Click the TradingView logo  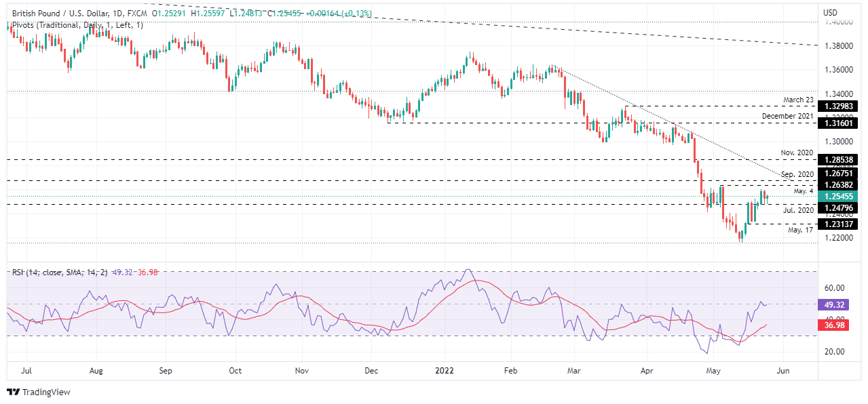[x=38, y=392]
